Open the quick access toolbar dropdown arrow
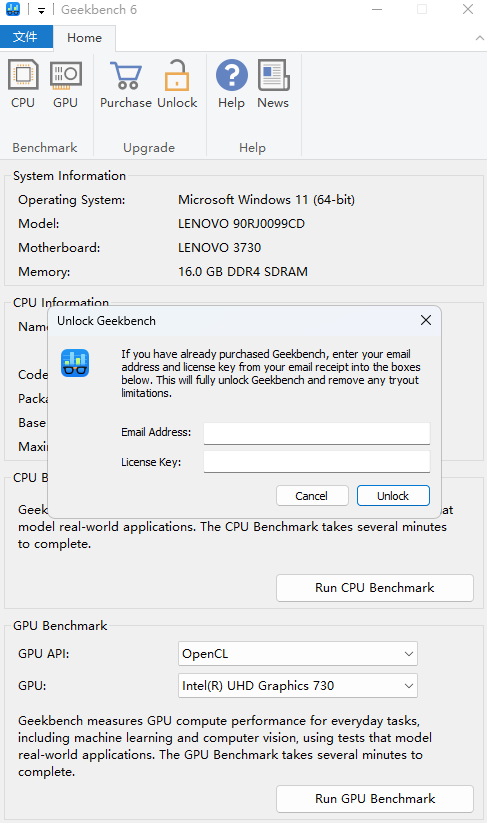The height and width of the screenshot is (823, 487). pos(41,10)
